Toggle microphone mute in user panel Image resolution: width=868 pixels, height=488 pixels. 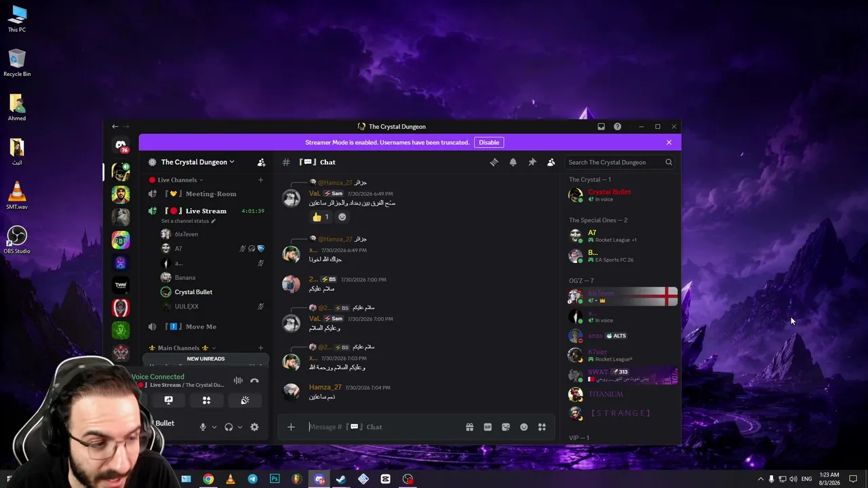pyautogui.click(x=203, y=427)
